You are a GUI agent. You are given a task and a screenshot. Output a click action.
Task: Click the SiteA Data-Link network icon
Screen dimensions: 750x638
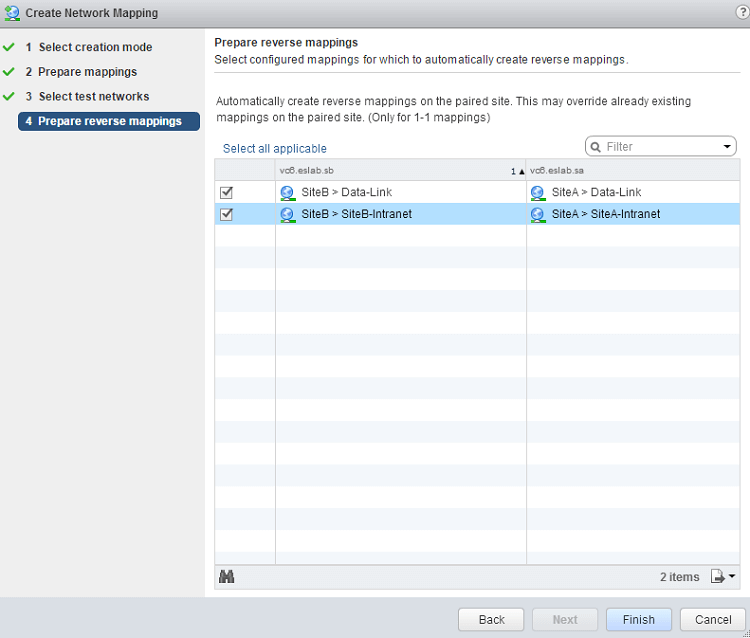point(538,193)
